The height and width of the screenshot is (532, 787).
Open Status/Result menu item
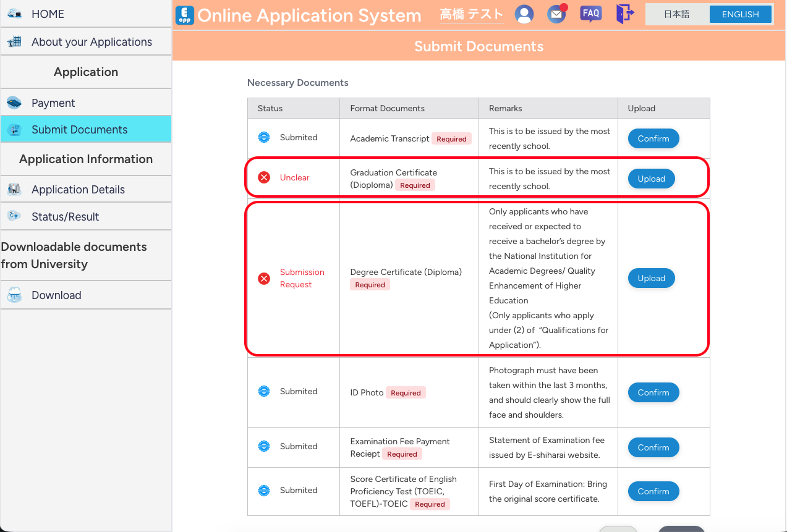[x=86, y=216]
